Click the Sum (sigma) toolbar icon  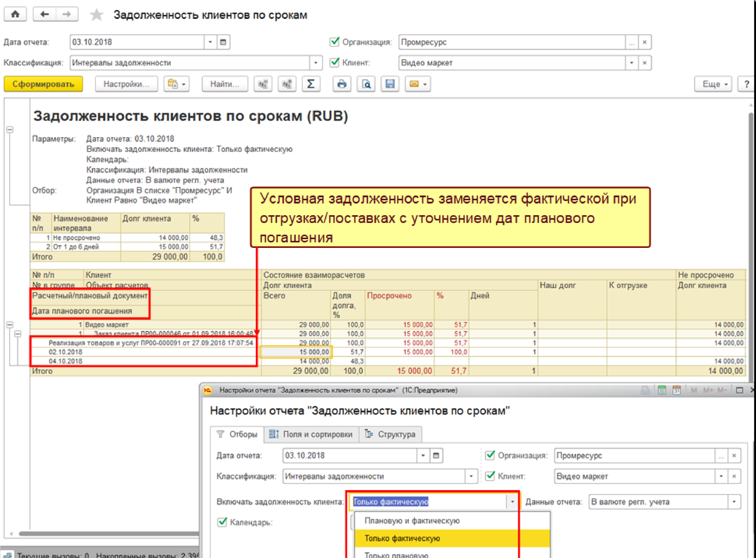click(x=311, y=84)
